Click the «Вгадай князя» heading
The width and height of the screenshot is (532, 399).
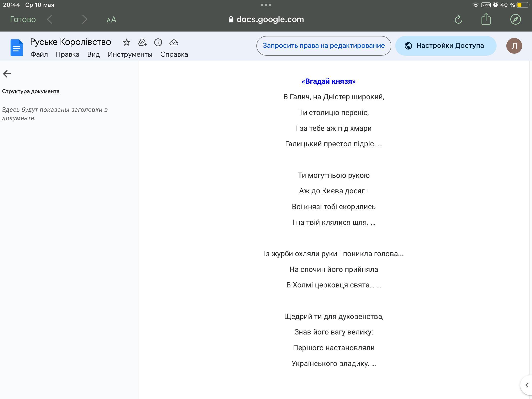tap(329, 81)
